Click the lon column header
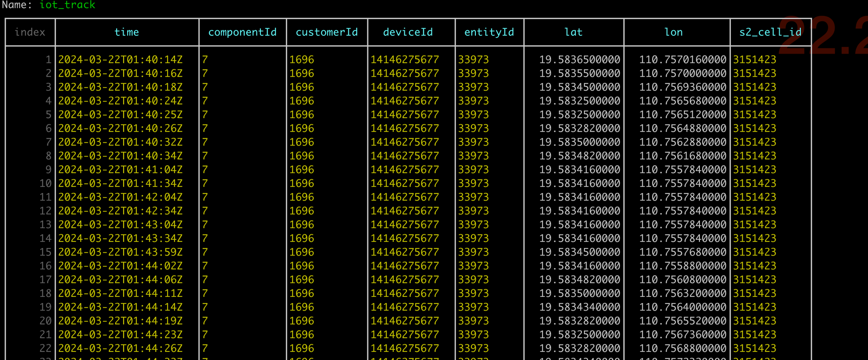Screen dimensions: 868x360 tap(674, 32)
